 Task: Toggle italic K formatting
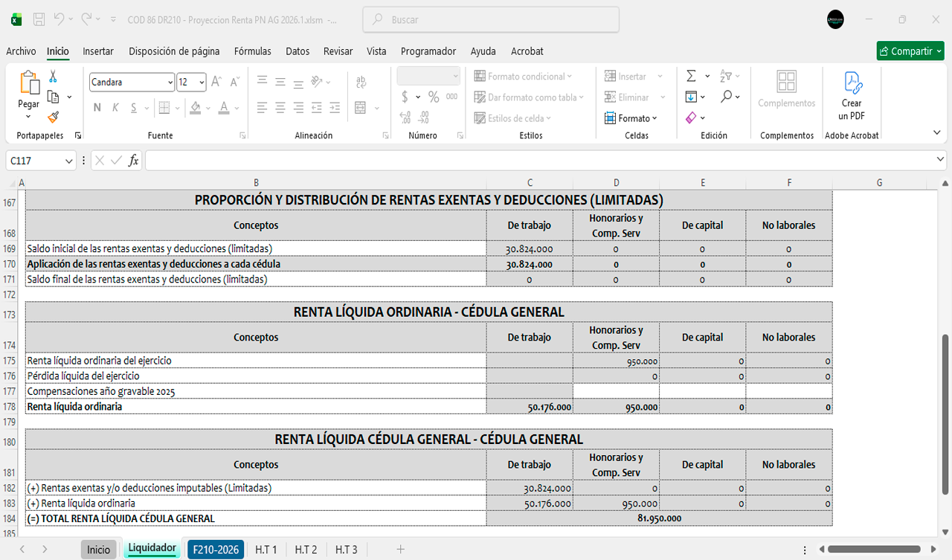(115, 108)
